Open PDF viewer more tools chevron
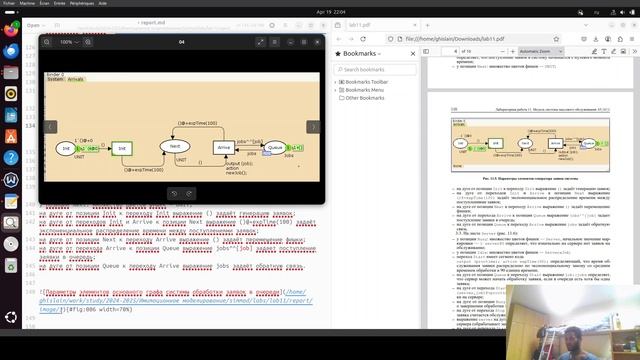Image resolution: width=640 pixels, height=360 pixels. pyautogui.click(x=635, y=51)
